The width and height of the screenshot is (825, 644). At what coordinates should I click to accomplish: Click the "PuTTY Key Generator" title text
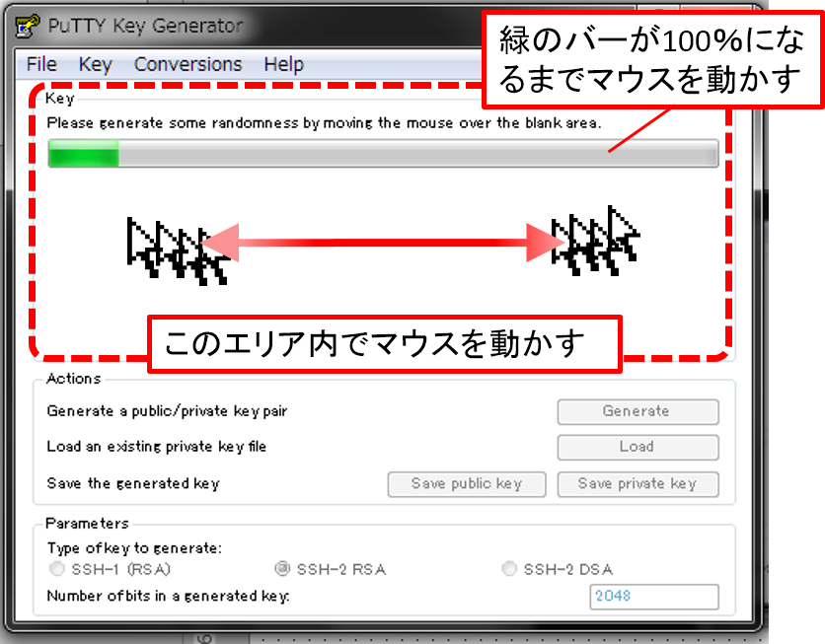tap(145, 26)
